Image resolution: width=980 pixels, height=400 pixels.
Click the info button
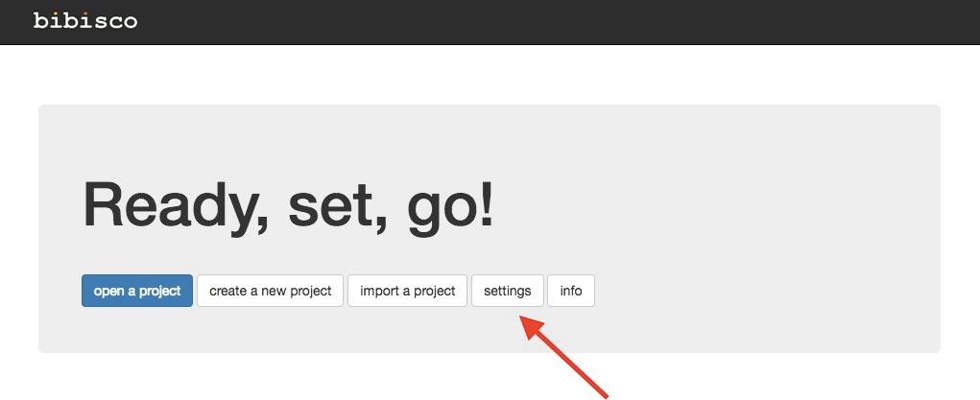[571, 291]
